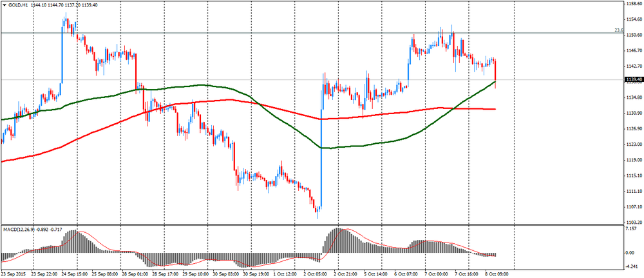
Task: Click the latest red candle near 1139.40
Action: click(495, 71)
